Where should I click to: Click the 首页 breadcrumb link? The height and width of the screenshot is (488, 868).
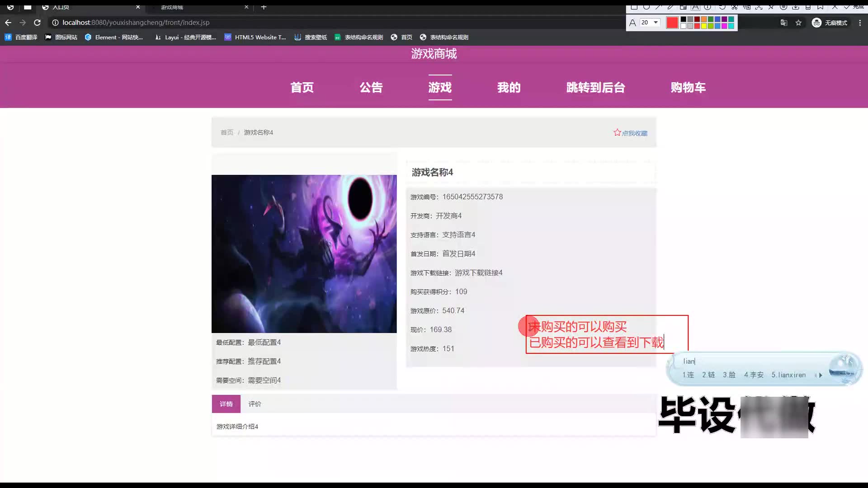point(227,132)
